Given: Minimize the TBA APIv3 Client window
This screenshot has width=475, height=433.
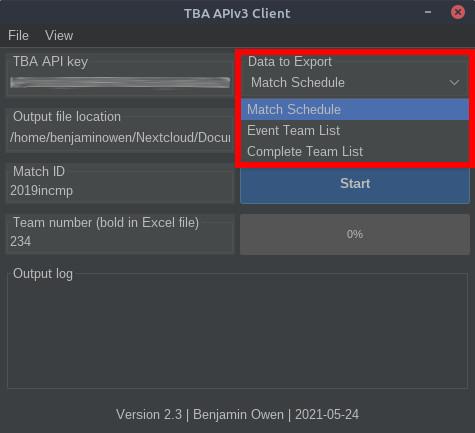Looking at the screenshot, I should tap(428, 12).
